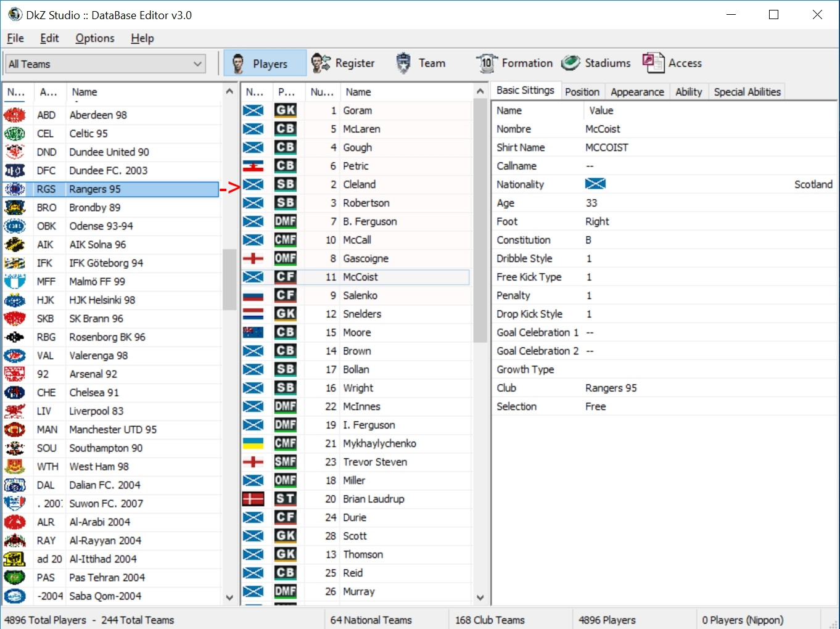Click the Australia flag beside Moore
840x629 pixels.
tap(253, 332)
